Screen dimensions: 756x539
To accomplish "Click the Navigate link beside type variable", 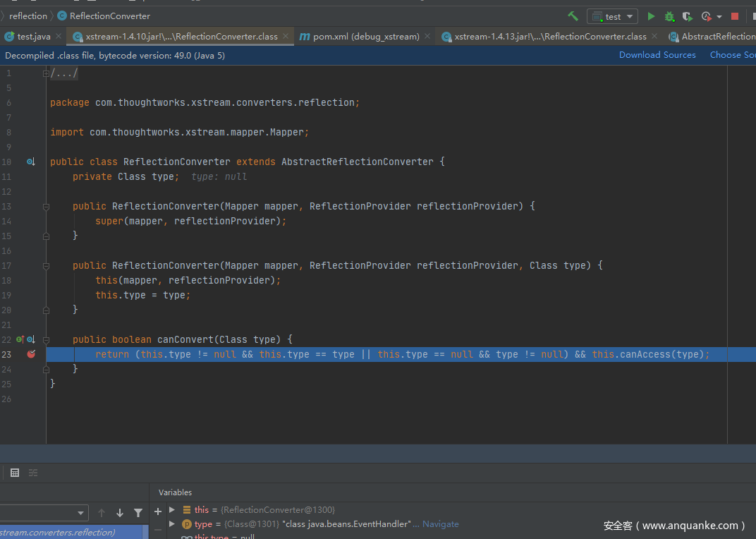I will [x=441, y=524].
